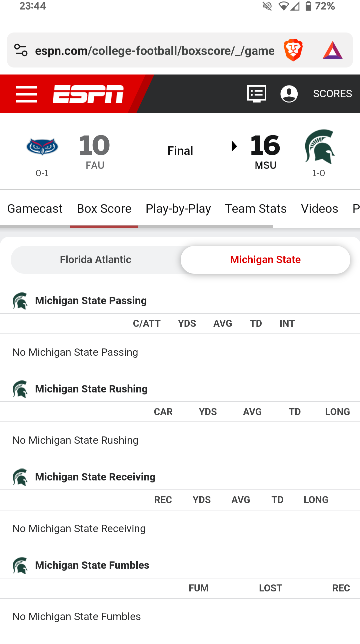Open the Team Stats tab

256,209
